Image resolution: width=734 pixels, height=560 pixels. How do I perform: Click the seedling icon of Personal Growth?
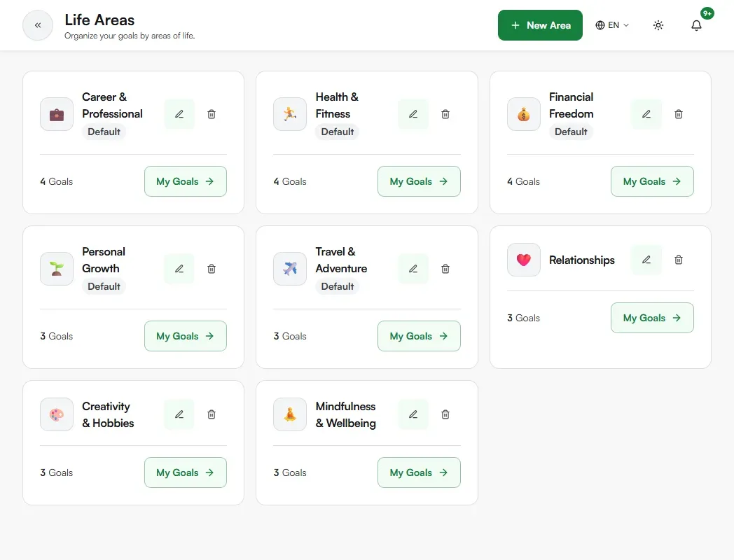click(57, 269)
